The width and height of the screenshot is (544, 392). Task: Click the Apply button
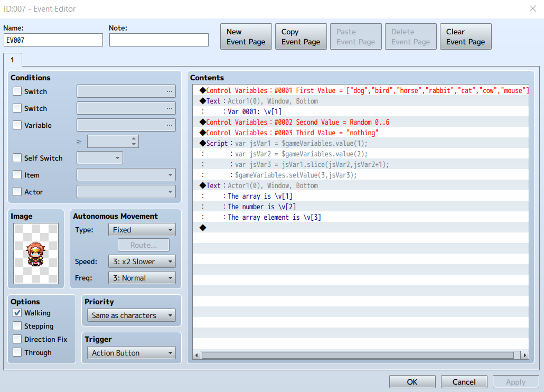click(515, 381)
